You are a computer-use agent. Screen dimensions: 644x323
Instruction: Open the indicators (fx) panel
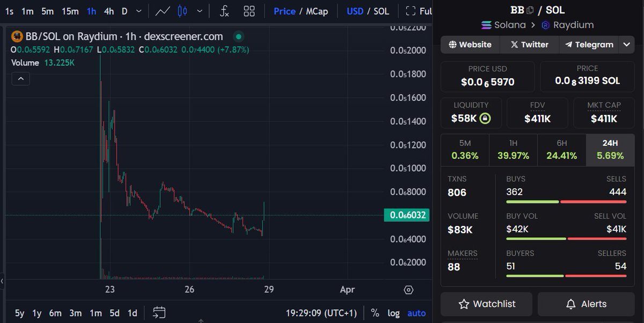coord(224,11)
